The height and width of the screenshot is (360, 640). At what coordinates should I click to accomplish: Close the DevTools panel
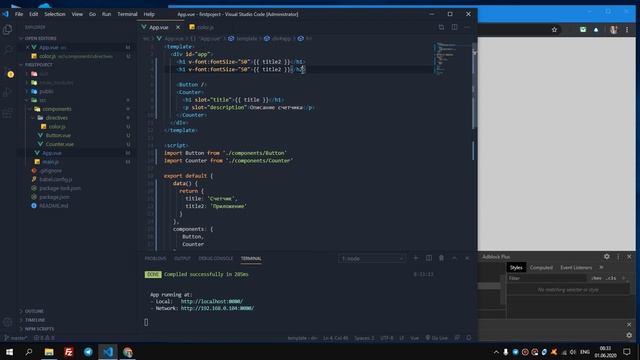629,256
